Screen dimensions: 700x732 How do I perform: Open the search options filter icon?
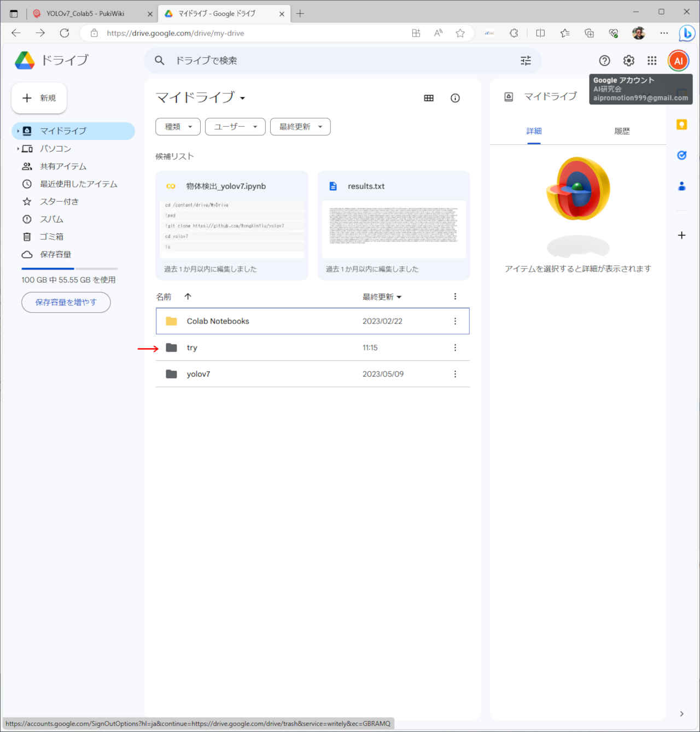pyautogui.click(x=526, y=61)
